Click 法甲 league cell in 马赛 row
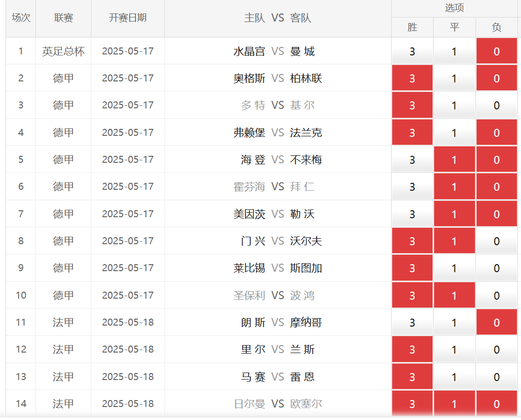The width and height of the screenshot is (521, 420). [x=63, y=377]
